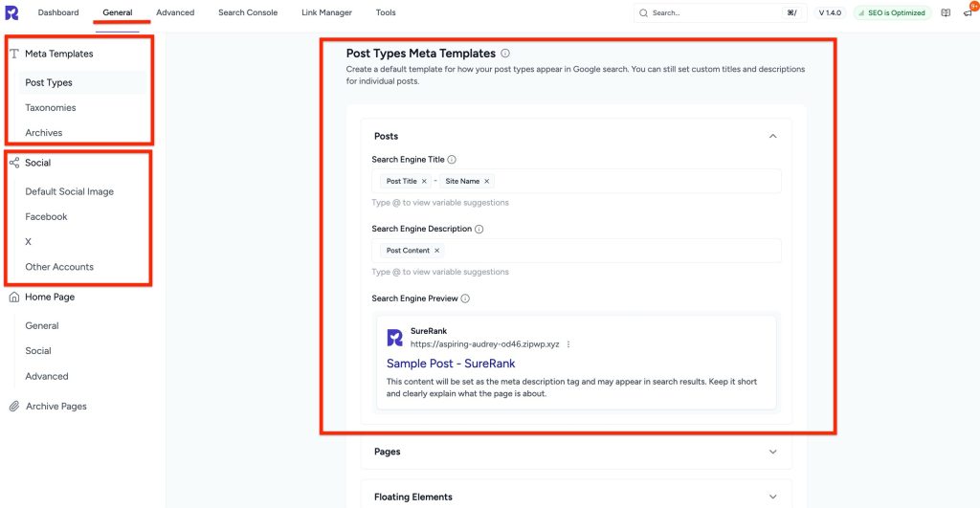Remove the Post Title variable tag
The image size is (980, 508).
[424, 181]
